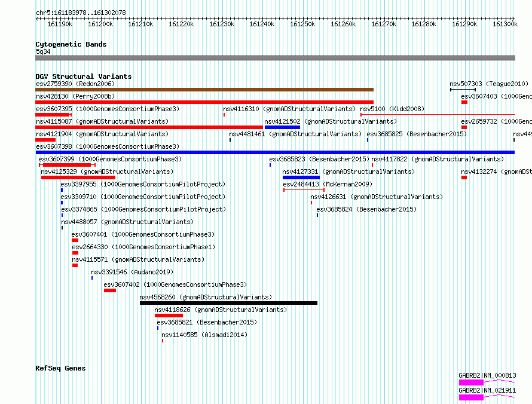532x404 pixels.
Task: Click the long blue esv3607398 bar
Action: [x=275, y=152]
